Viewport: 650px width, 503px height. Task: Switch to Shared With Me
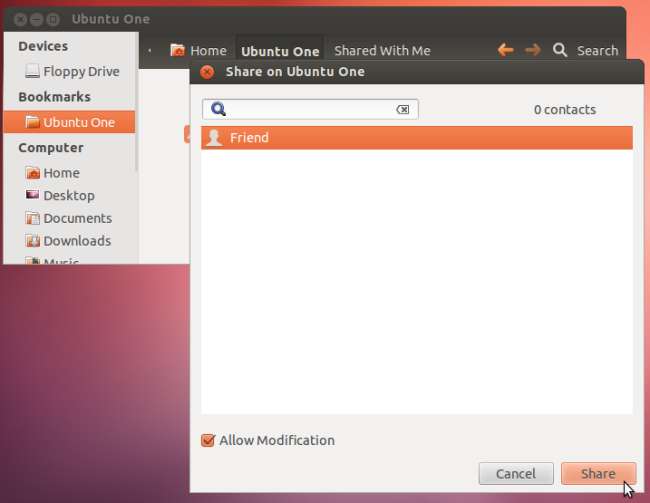[x=382, y=51]
